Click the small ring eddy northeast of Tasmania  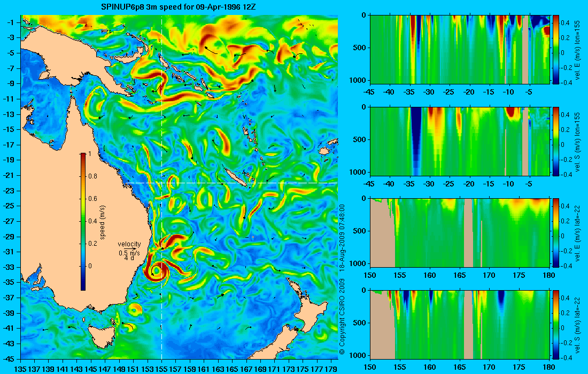point(135,309)
